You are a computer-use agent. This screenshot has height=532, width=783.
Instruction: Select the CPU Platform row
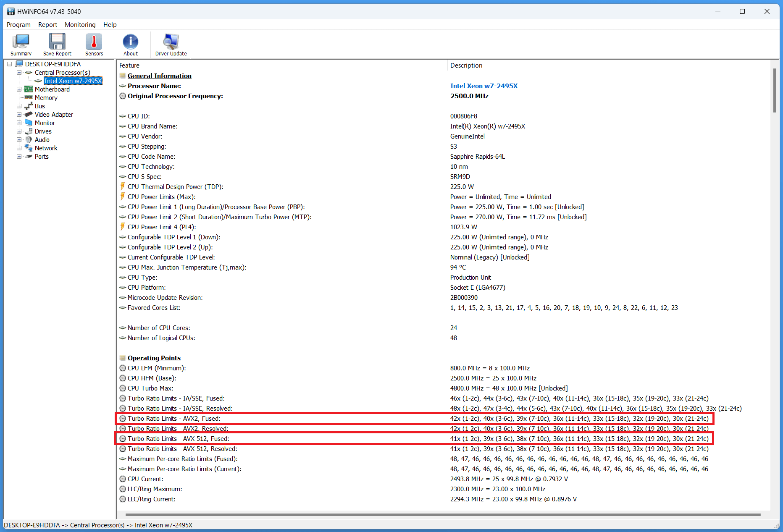coord(444,287)
